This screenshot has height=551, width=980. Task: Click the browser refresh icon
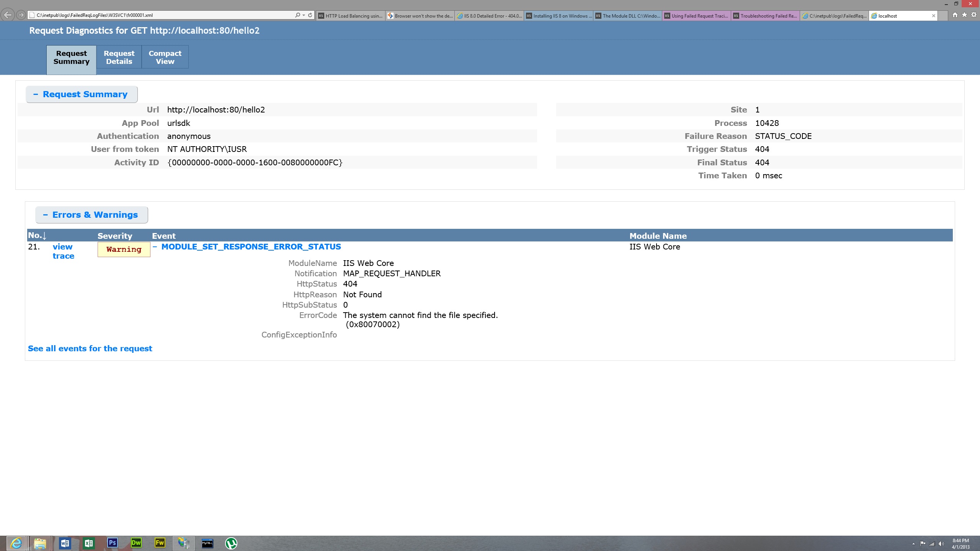pos(312,15)
